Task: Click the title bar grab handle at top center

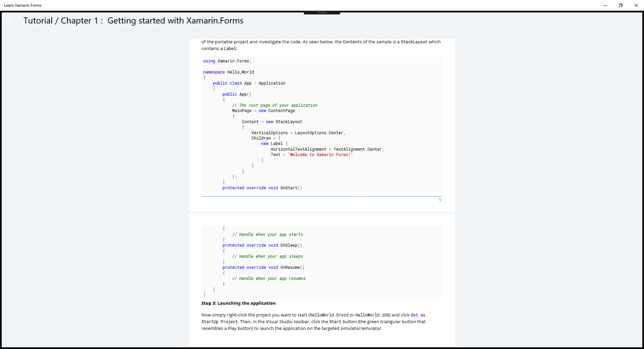Action: tap(322, 13)
